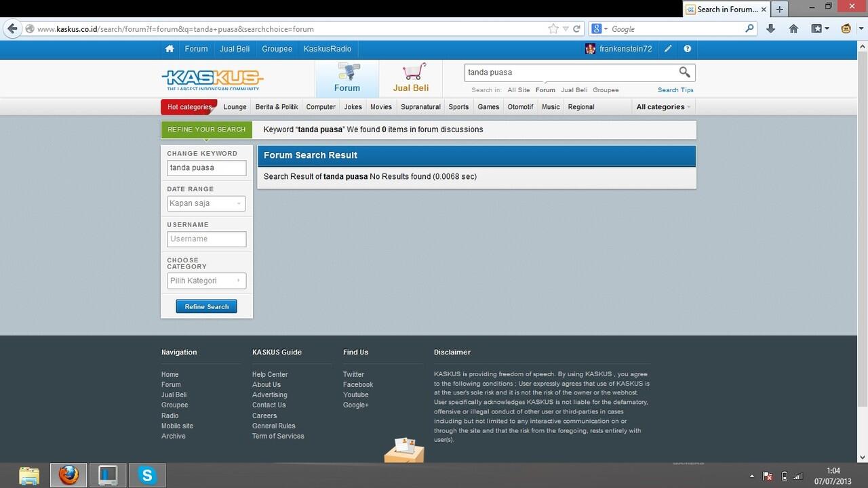Open a new tab with plus button

coord(780,9)
